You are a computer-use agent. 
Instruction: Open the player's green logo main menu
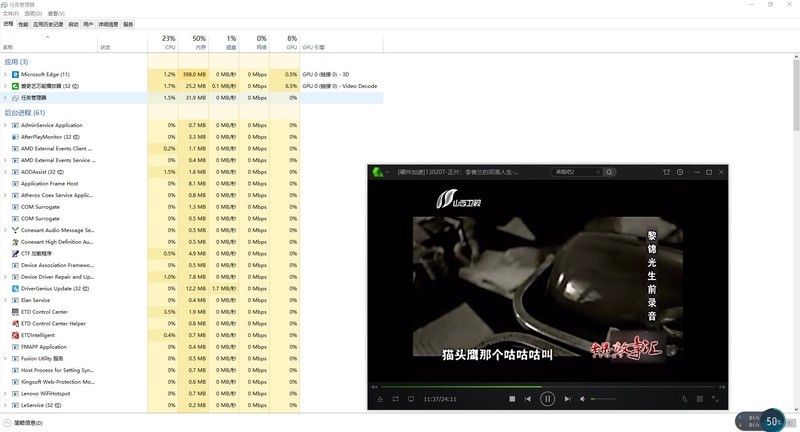coord(378,172)
